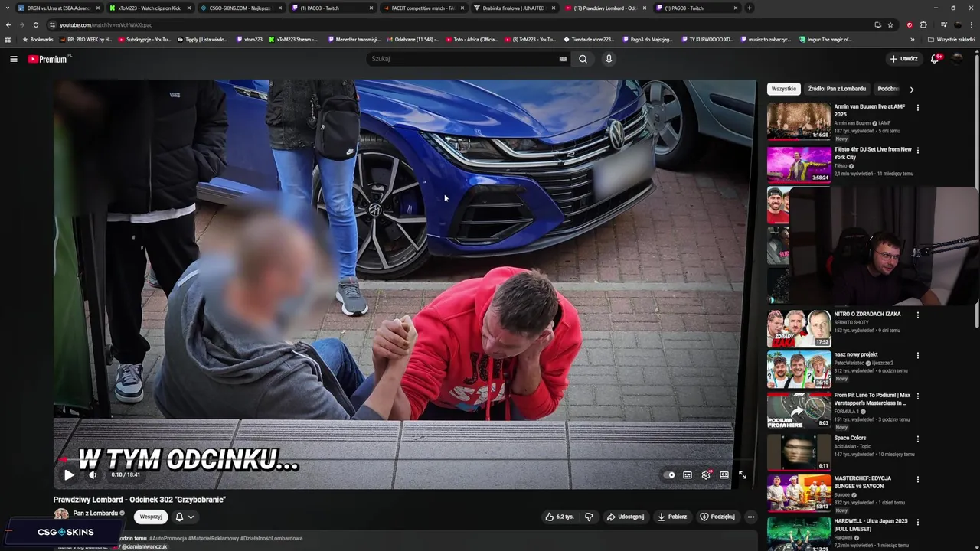The height and width of the screenshot is (551, 980).
Task: Expand the subscription notification bell dropdown
Action: pos(185,517)
